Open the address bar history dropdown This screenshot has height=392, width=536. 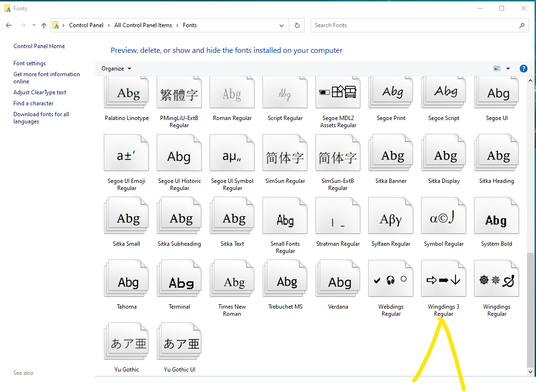click(x=281, y=25)
